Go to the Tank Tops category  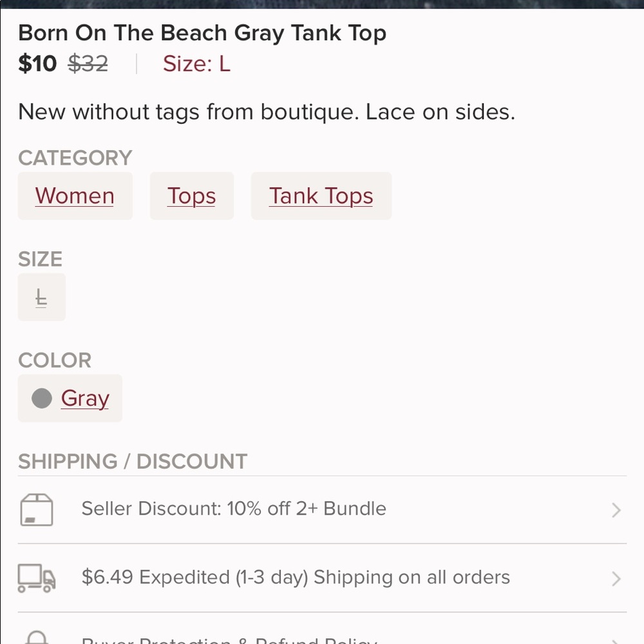click(321, 196)
